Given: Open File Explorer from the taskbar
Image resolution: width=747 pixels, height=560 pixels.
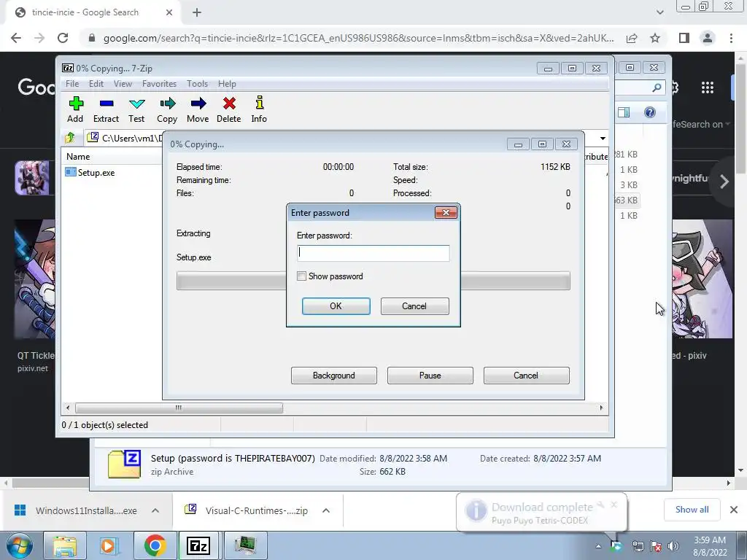Looking at the screenshot, I should click(x=65, y=545).
